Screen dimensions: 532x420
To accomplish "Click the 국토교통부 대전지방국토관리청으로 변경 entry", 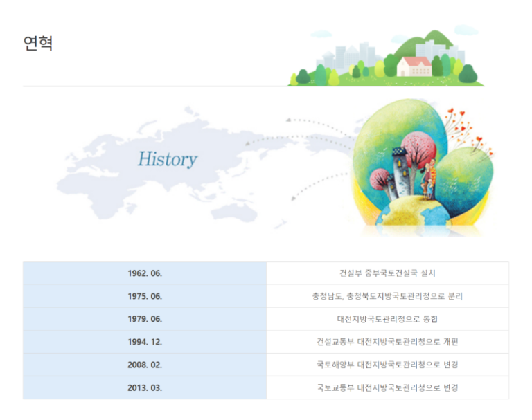I will click(387, 387).
